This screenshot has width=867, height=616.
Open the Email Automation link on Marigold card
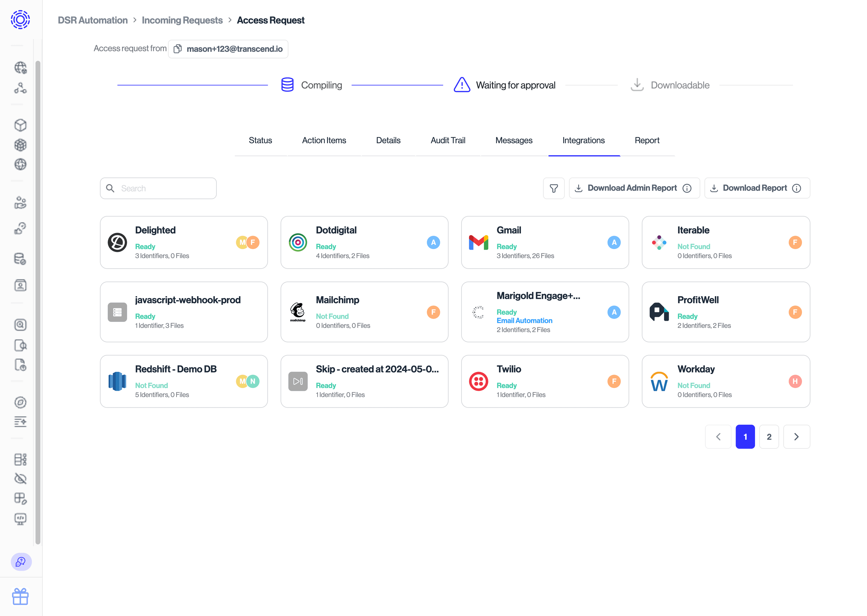[525, 321]
